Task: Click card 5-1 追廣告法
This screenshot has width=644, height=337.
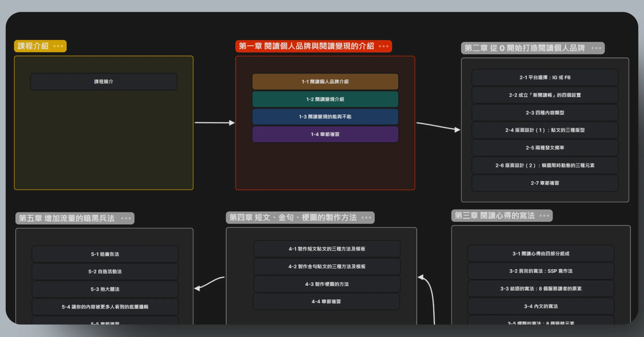Action: click(x=105, y=254)
